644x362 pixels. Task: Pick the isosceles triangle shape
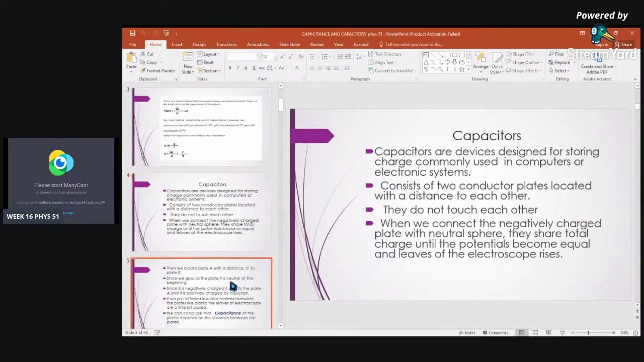426,62
